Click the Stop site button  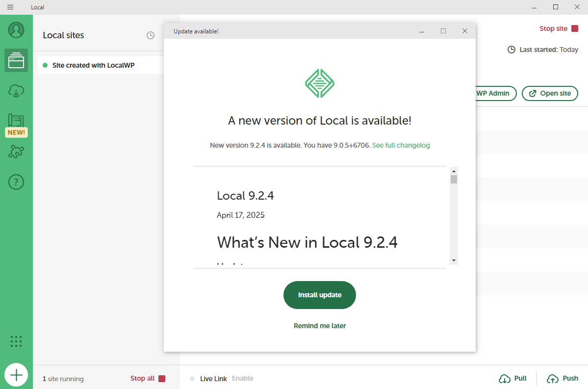(559, 28)
